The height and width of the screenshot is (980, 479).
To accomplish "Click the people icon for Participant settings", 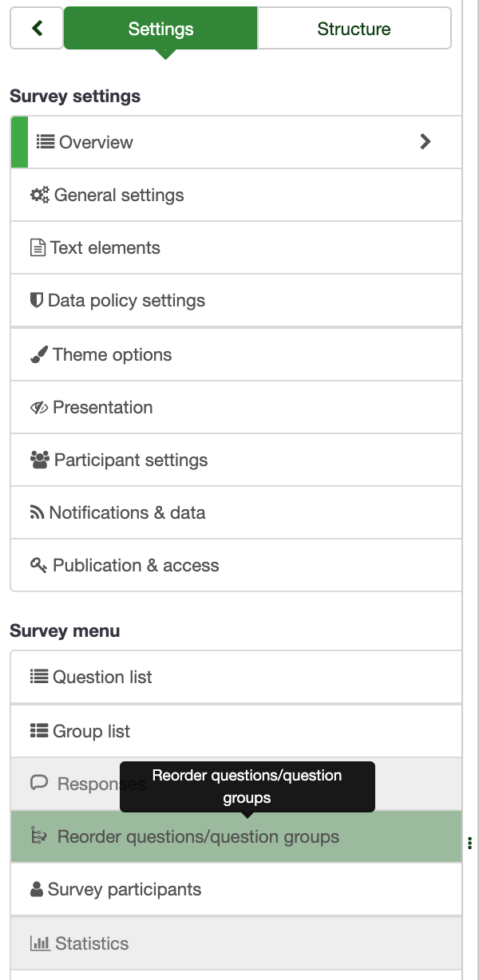I will point(39,460).
